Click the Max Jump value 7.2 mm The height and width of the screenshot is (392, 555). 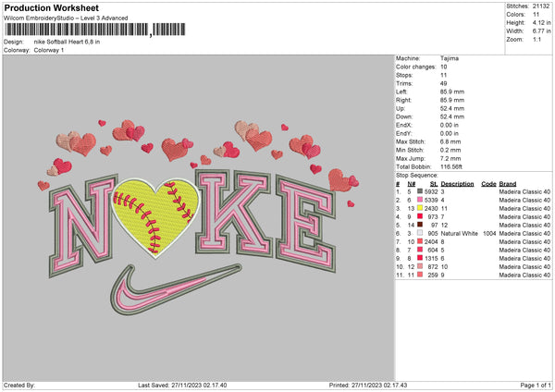(x=450, y=159)
